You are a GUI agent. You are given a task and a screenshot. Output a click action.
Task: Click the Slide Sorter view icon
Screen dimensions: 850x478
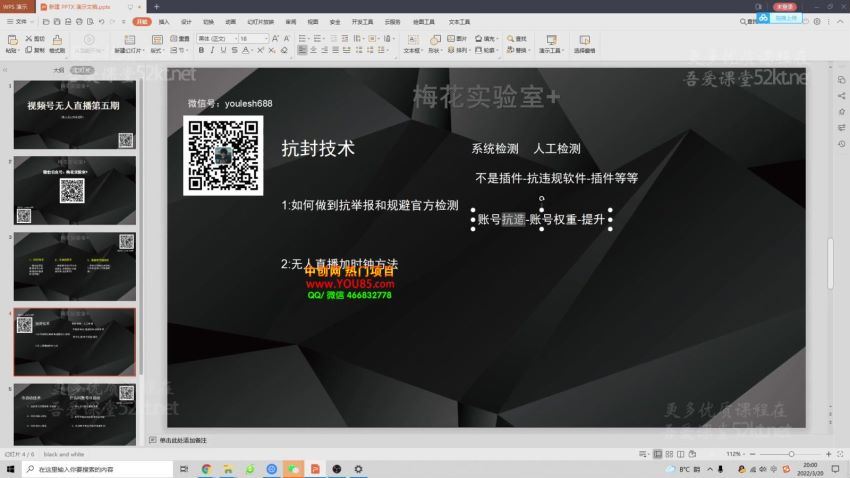pos(669,454)
